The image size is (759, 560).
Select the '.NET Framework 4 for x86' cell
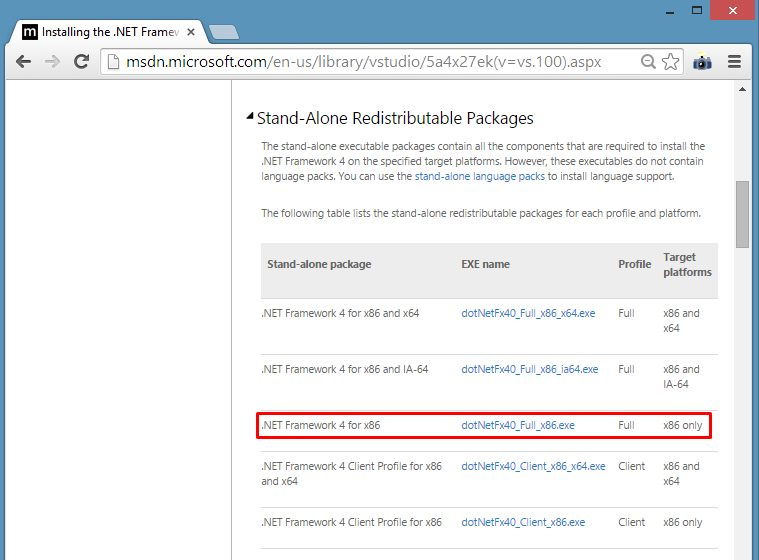pyautogui.click(x=321, y=425)
